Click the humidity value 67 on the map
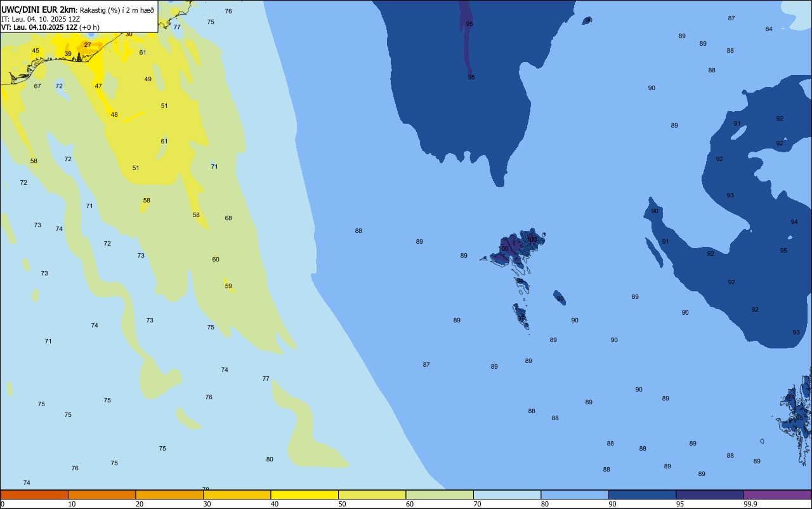Screen dimensions: 812x509 [x=37, y=86]
